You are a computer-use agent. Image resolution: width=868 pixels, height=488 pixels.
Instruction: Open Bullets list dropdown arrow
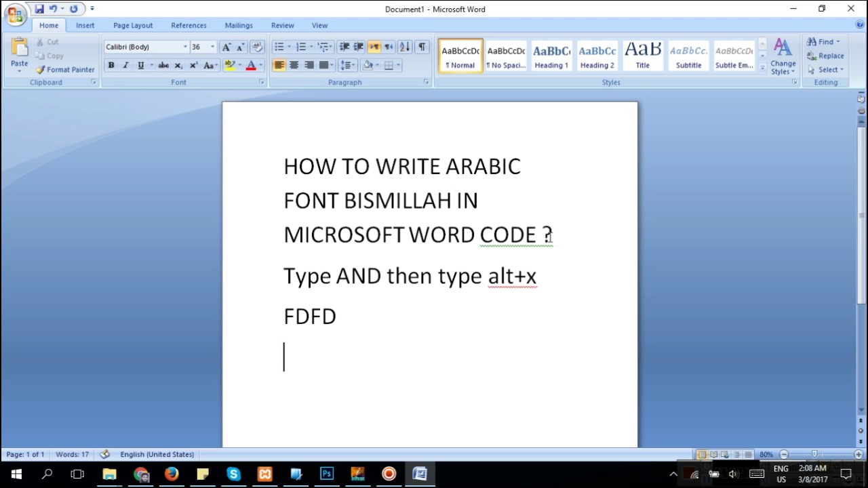pyautogui.click(x=290, y=47)
